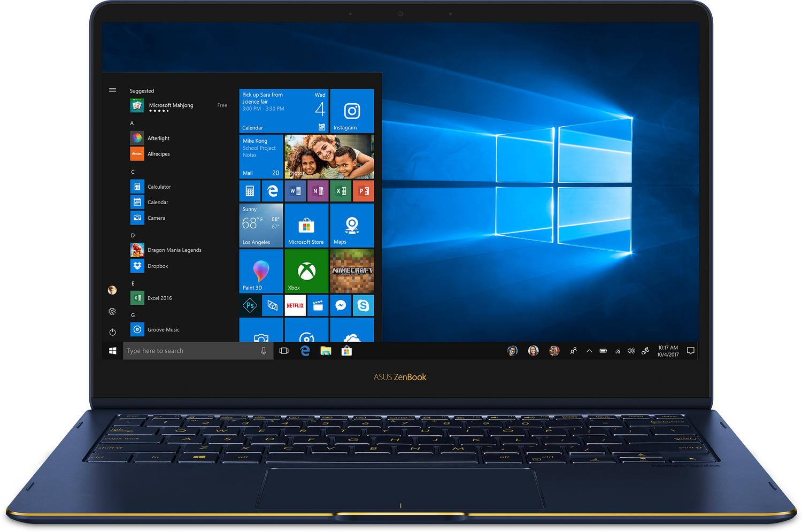The width and height of the screenshot is (802, 532).
Task: Open the Microsoft Store tile
Action: [306, 225]
